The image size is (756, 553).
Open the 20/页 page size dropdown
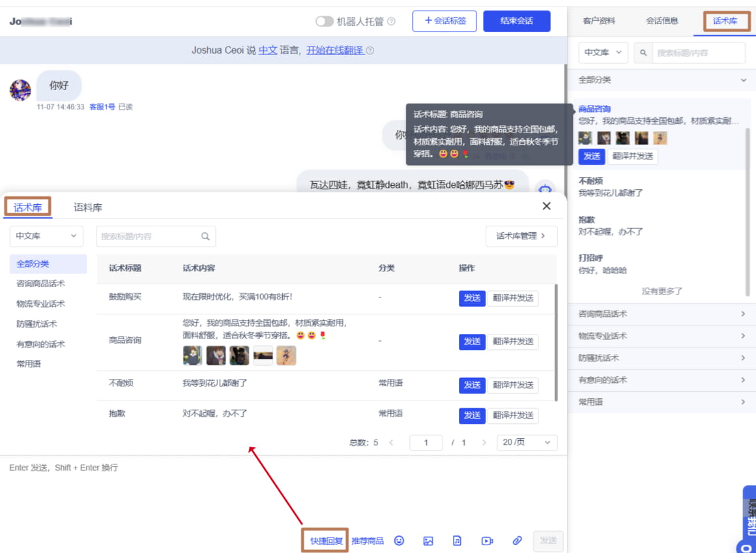527,443
